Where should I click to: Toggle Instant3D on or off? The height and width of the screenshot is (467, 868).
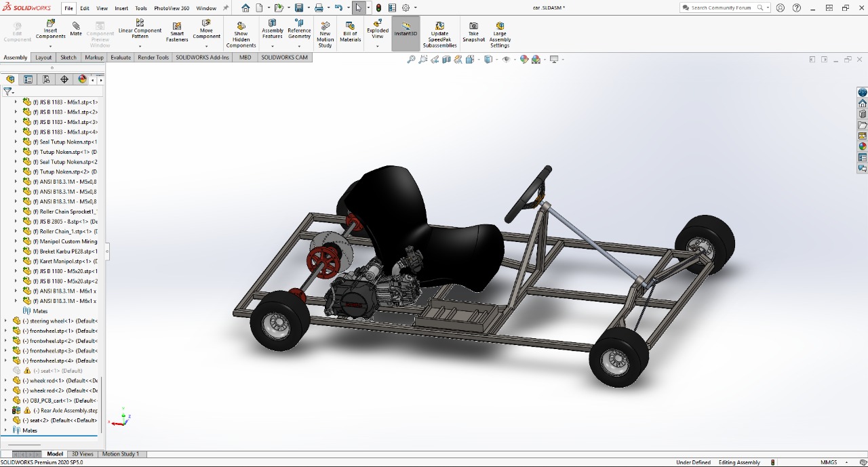[x=405, y=29]
